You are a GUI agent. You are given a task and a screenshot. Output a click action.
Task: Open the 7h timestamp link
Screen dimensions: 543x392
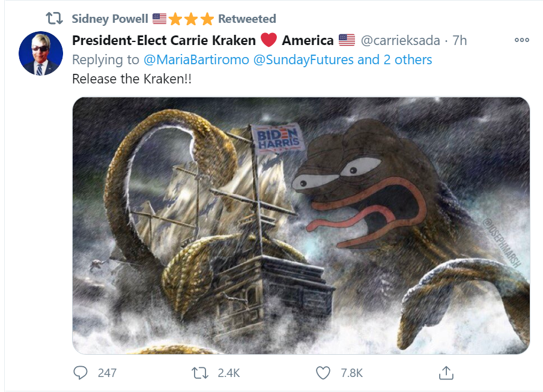point(460,40)
